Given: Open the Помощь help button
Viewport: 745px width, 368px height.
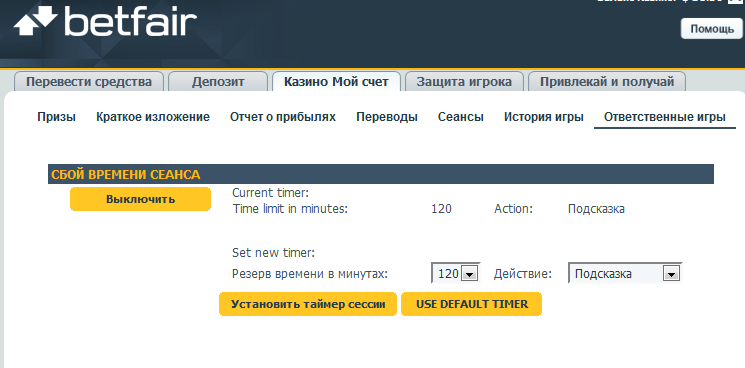Looking at the screenshot, I should pos(711,28).
